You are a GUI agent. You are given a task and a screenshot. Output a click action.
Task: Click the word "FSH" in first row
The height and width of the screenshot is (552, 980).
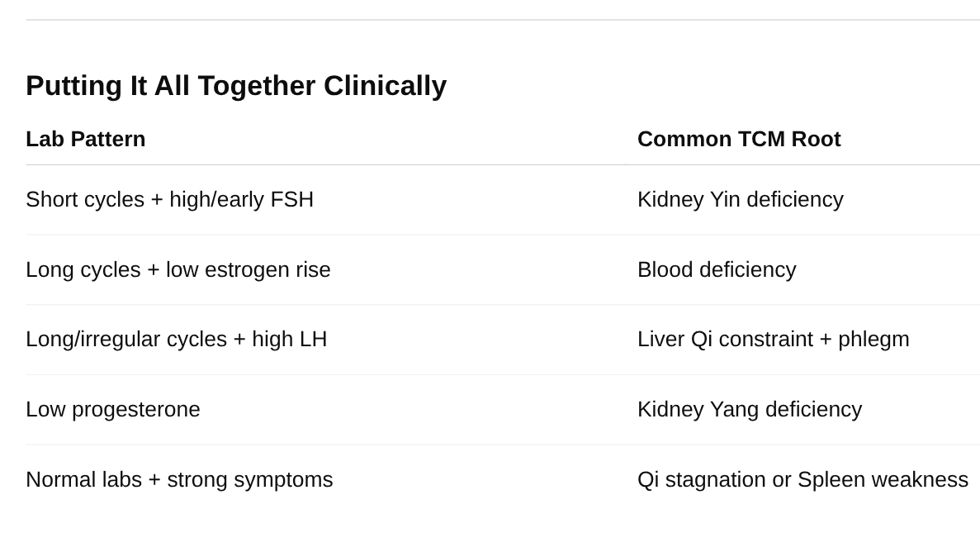[291, 199]
